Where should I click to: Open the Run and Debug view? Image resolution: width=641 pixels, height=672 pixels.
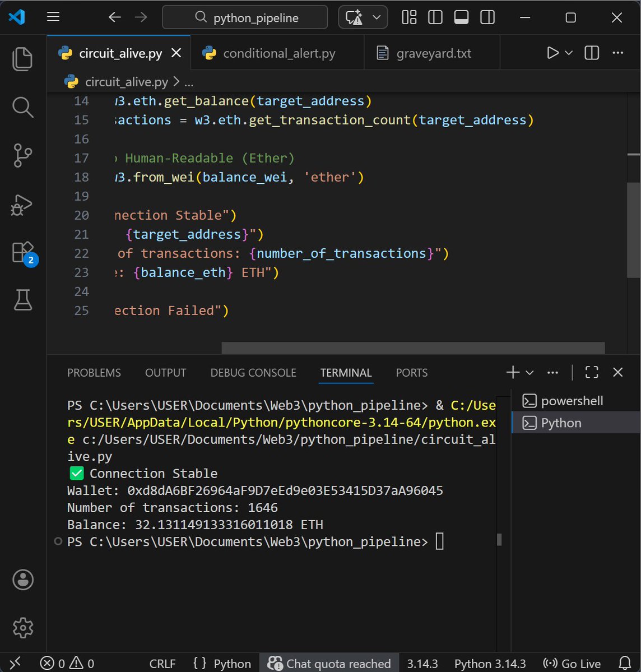[21, 205]
